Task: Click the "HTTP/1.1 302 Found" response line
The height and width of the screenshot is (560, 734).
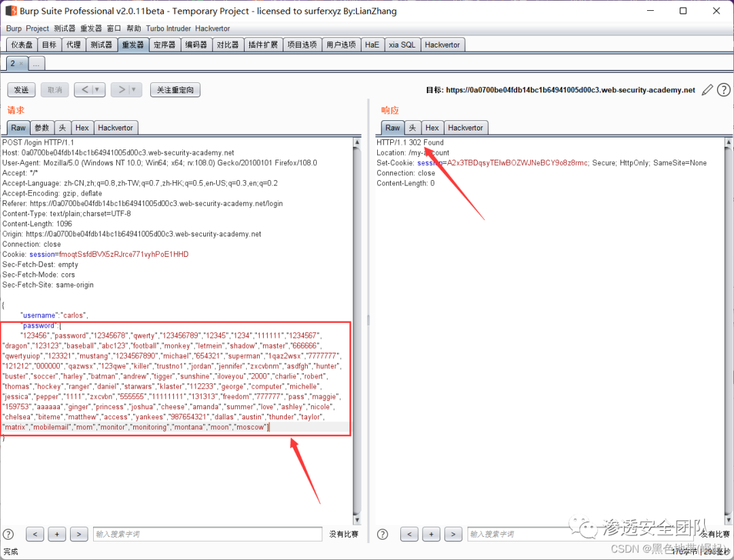Action: (x=410, y=142)
